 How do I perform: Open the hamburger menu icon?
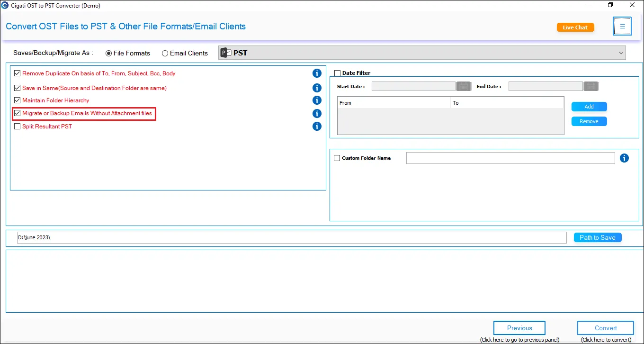[622, 26]
